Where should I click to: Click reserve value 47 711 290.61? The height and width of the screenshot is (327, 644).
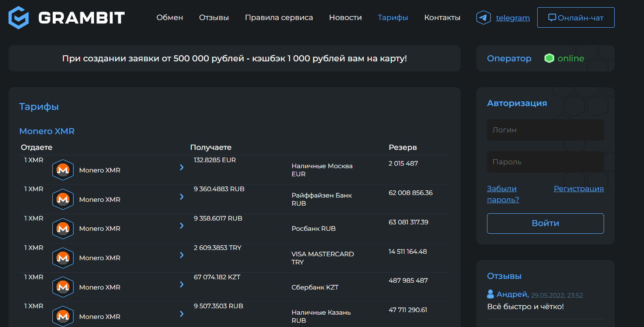click(407, 310)
